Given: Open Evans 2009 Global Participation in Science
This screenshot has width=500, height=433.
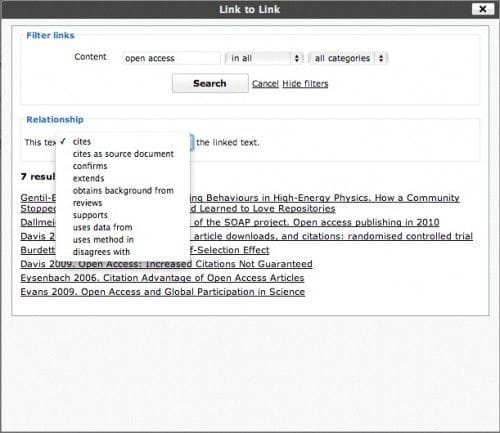Looking at the screenshot, I should (163, 292).
